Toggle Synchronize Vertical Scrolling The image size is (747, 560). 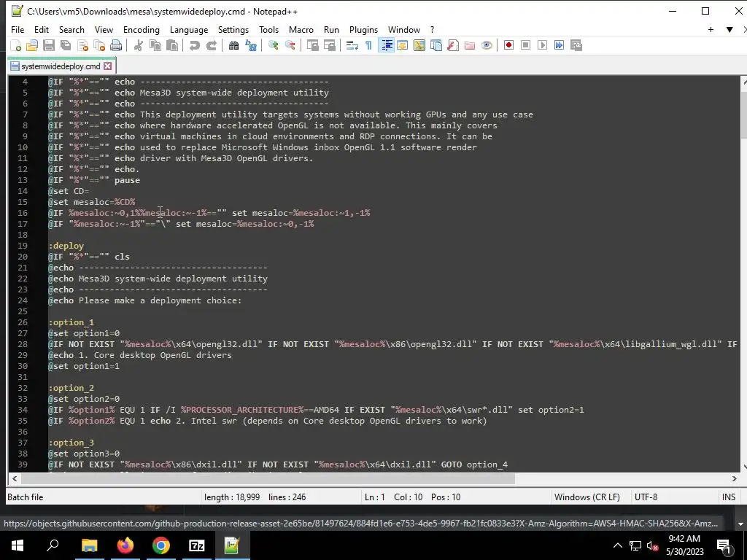click(312, 45)
